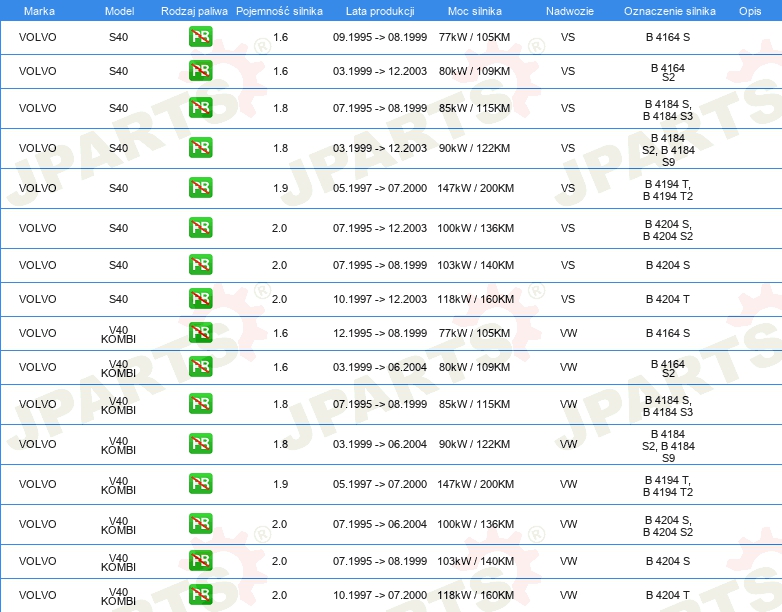Select the Pojemność silnika column header
The width and height of the screenshot is (782, 612).
pos(279,11)
